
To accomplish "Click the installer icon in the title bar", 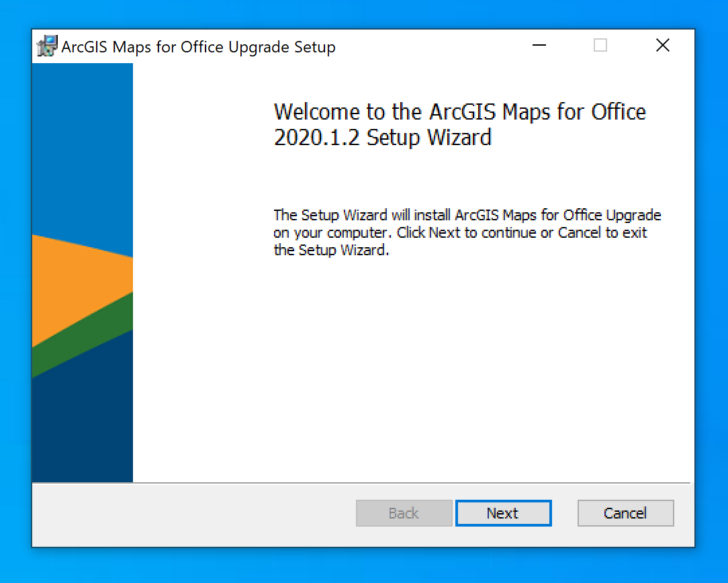I will [46, 46].
